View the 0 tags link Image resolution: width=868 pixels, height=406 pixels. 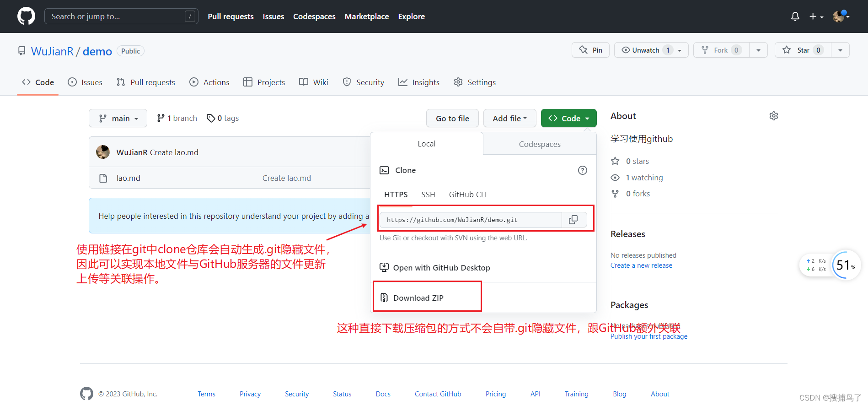[x=223, y=118]
